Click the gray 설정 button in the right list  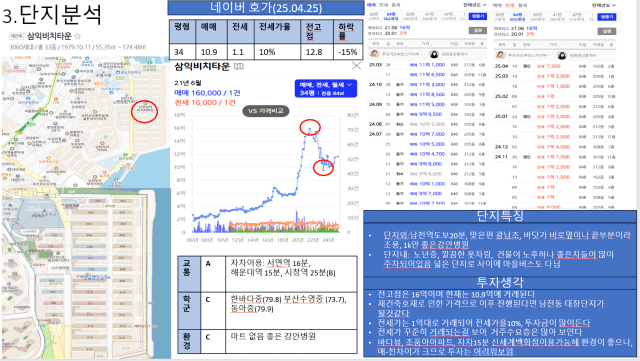pos(607,31)
